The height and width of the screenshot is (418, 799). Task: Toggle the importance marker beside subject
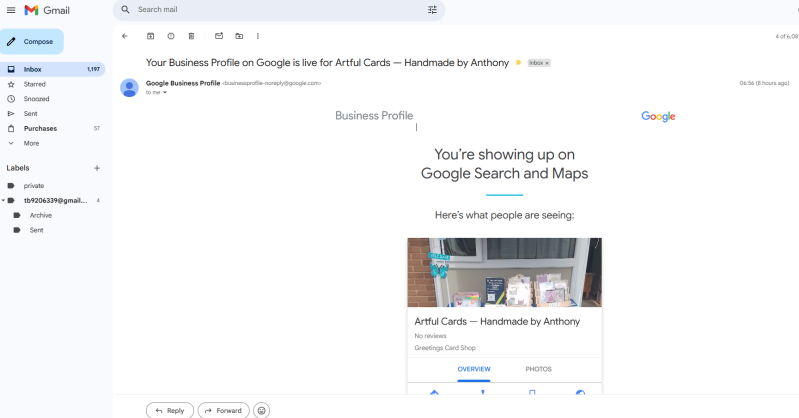click(x=518, y=62)
